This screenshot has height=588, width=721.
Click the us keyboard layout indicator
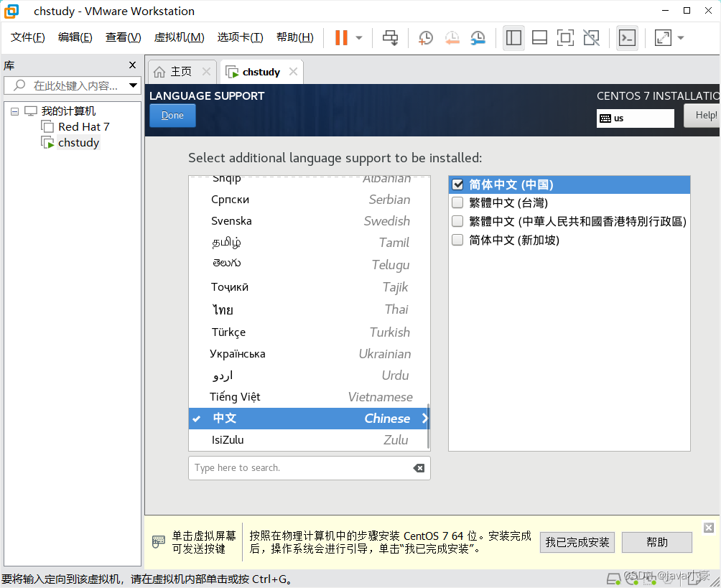tap(635, 118)
